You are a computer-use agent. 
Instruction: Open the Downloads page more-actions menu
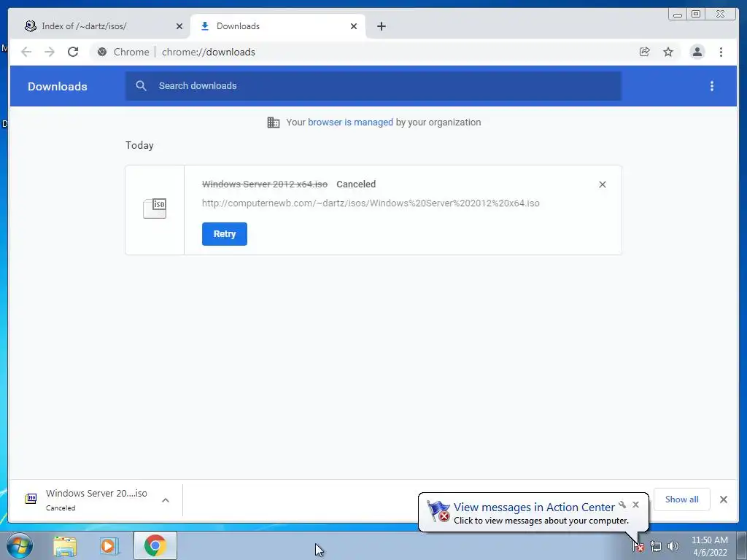point(712,86)
